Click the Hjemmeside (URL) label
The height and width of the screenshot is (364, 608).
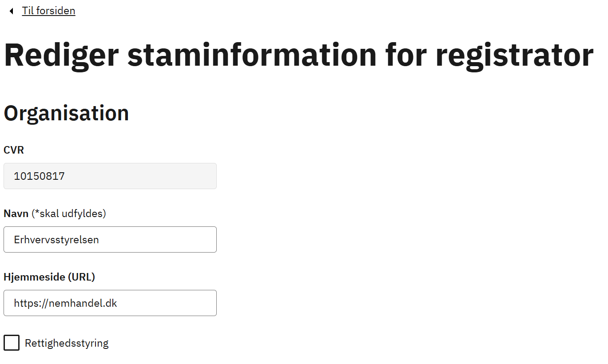coord(49,277)
